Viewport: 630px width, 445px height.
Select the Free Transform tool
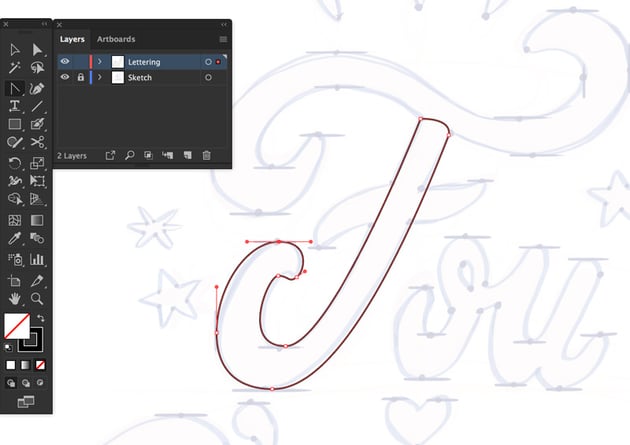click(37, 181)
